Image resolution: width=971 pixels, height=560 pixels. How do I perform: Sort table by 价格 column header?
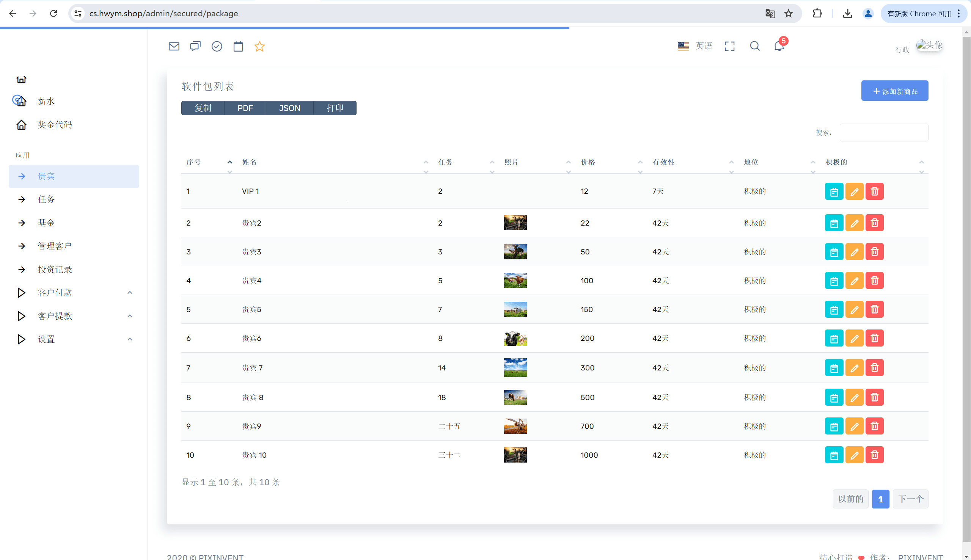tap(588, 162)
